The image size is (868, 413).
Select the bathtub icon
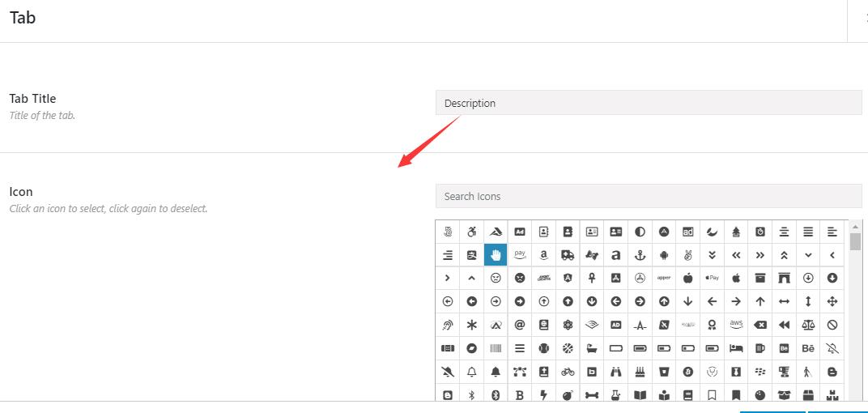point(592,348)
